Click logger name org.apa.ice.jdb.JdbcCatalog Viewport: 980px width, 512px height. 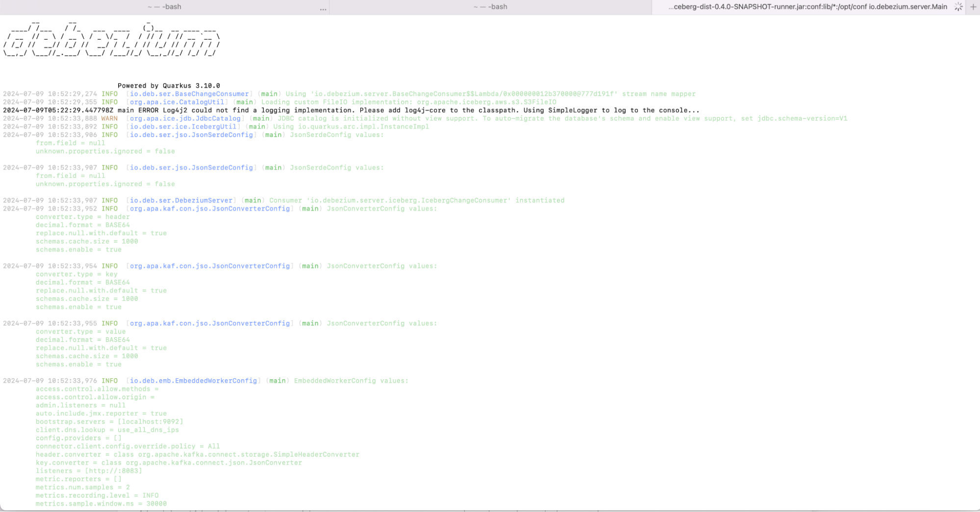[185, 119]
